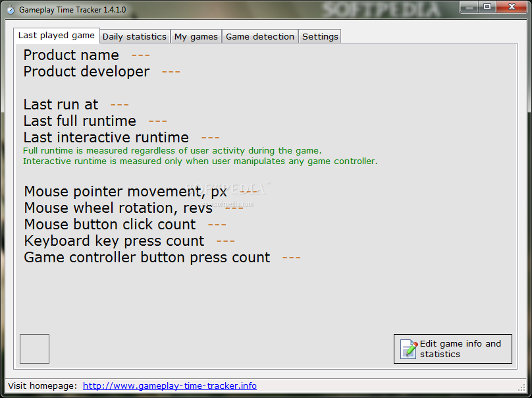
Task: Click the Product name label
Action: 71,55
